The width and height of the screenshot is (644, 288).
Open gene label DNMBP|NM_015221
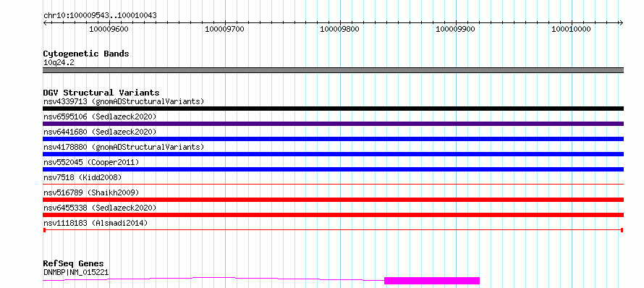coord(76,272)
